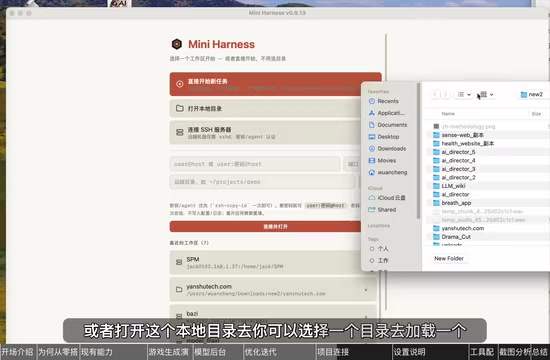The image size is (550, 360).
Task: Open the list view mode dropdown
Action: 464,94
